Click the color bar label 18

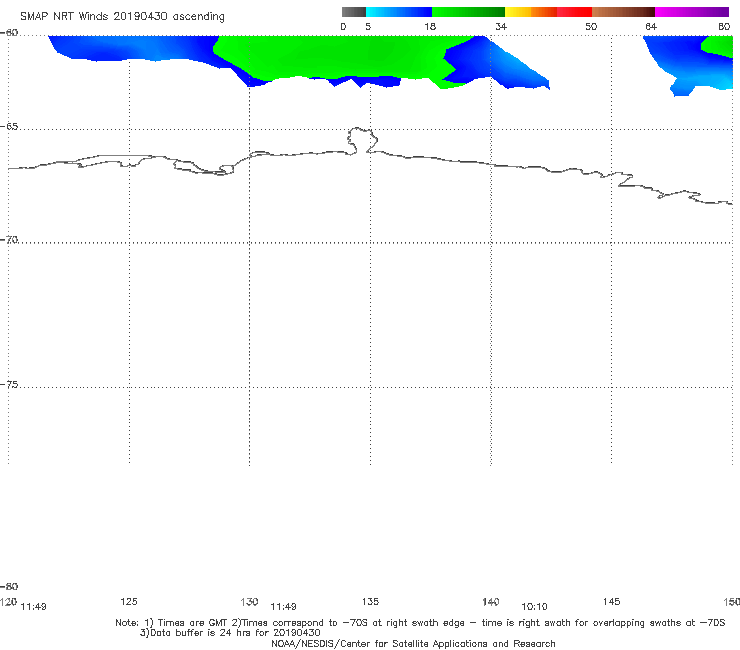click(x=430, y=26)
